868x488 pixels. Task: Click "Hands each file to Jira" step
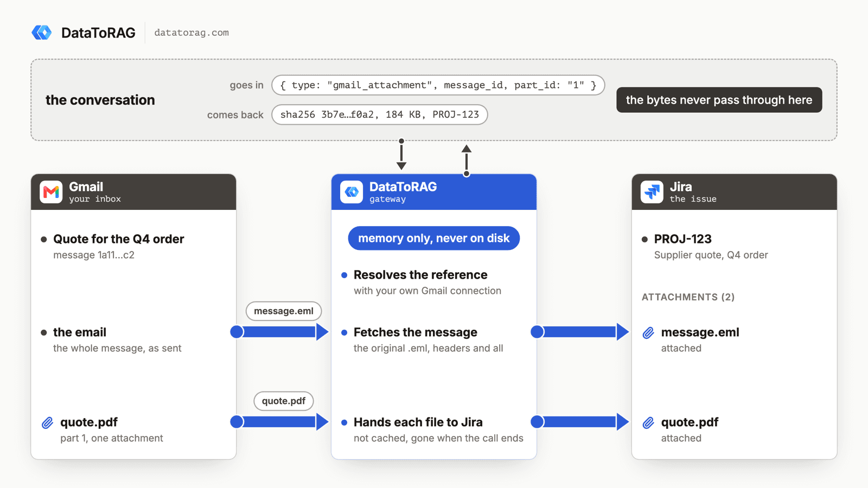[x=418, y=422]
